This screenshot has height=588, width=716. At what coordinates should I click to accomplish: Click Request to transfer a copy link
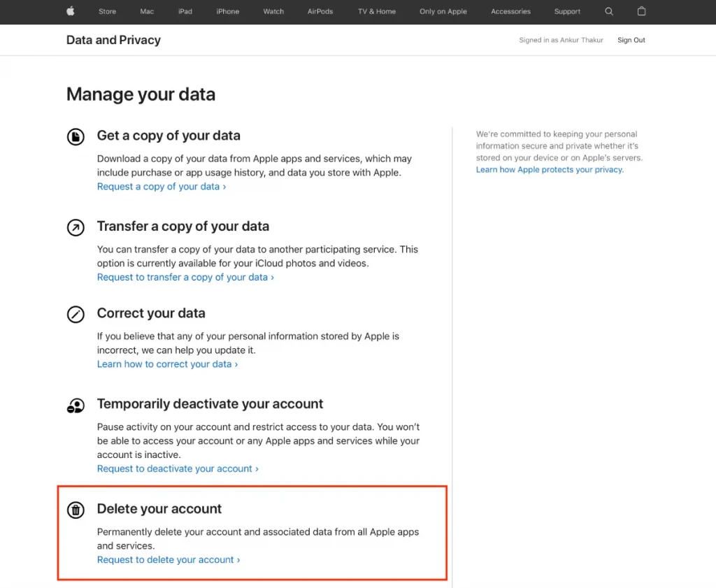point(185,278)
